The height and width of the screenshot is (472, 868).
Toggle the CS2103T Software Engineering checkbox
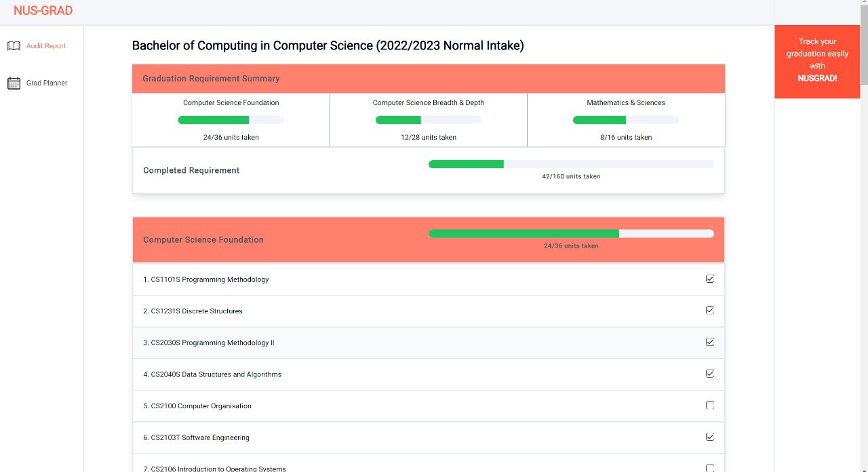(x=710, y=437)
